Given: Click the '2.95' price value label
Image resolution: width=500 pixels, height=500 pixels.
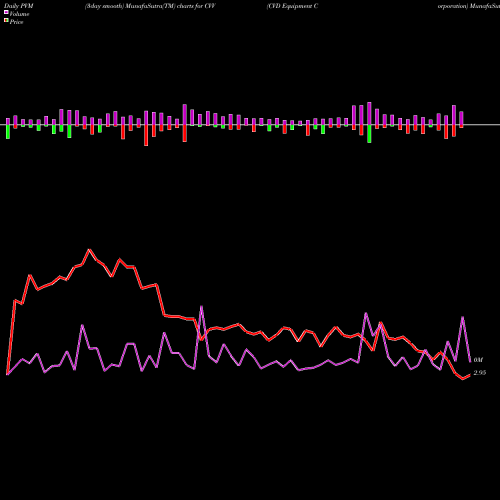Looking at the screenshot, I should click(480, 373).
